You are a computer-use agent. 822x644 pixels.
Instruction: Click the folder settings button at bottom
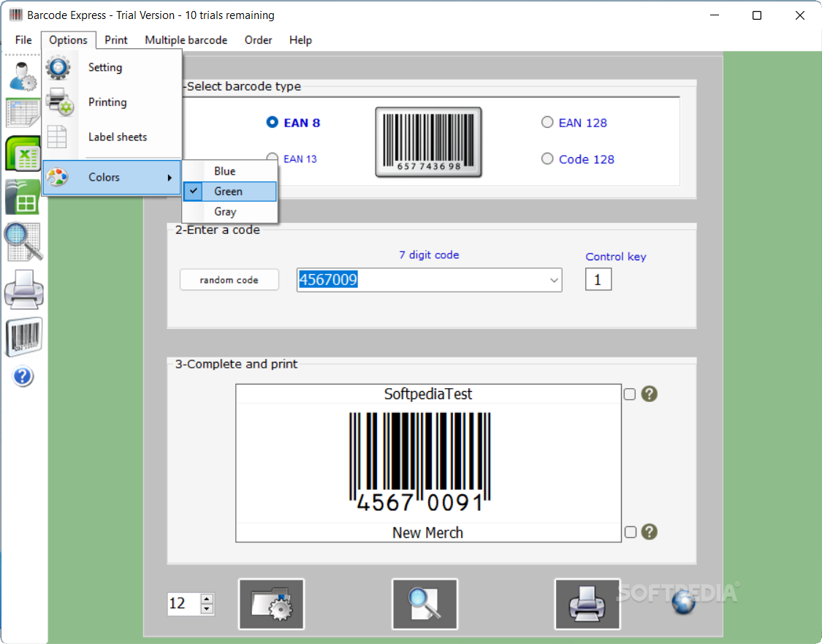tap(272, 604)
